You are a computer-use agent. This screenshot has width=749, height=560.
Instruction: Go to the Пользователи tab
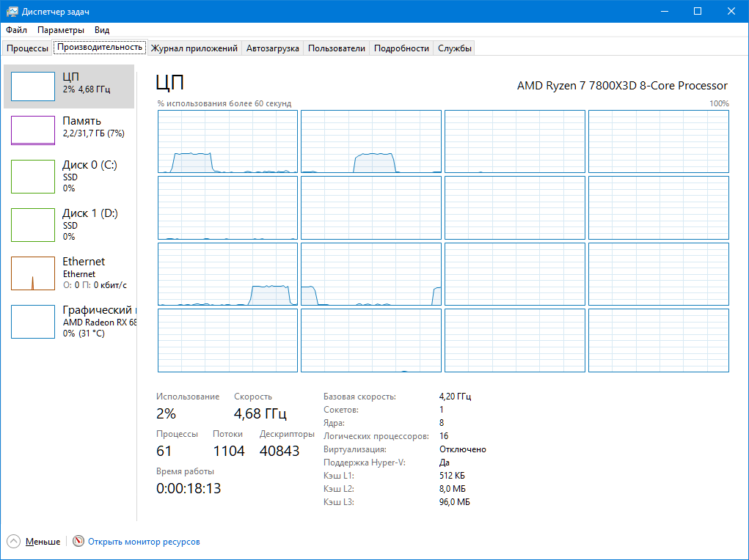point(336,48)
